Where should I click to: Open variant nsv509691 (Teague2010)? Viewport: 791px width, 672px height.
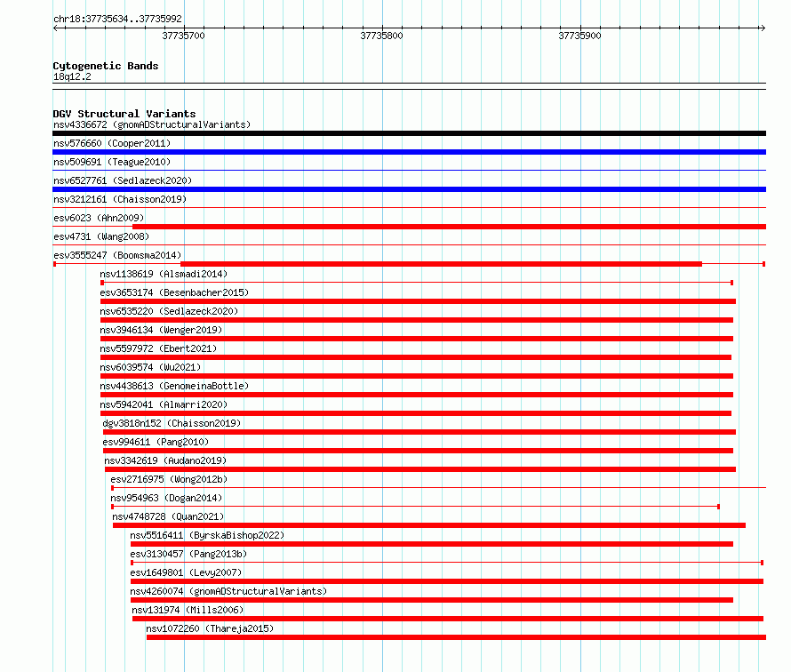112,162
